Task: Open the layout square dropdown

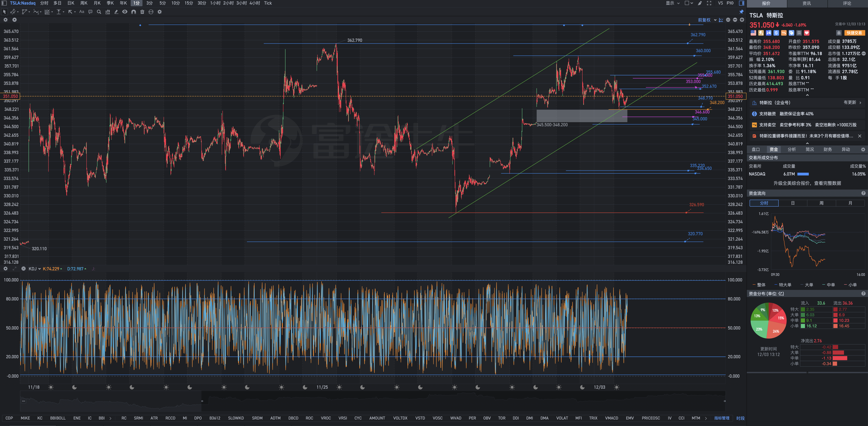Action: [x=689, y=3]
